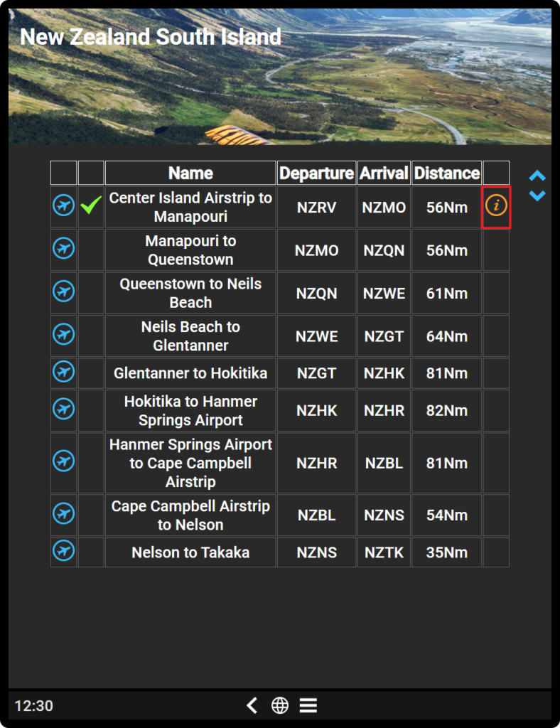Select the Cape Campbell Airstrip to Nelson leg
560x728 pixels.
tap(280, 515)
